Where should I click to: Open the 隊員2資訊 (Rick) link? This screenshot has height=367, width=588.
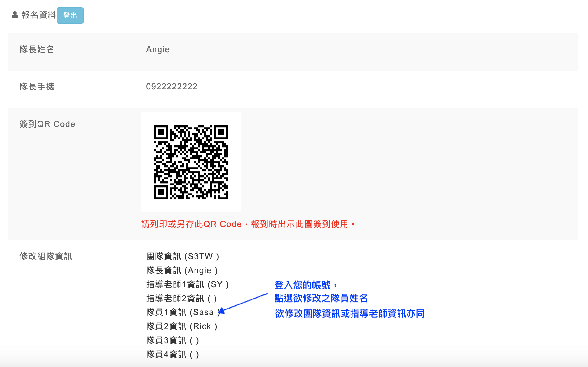pos(182,326)
